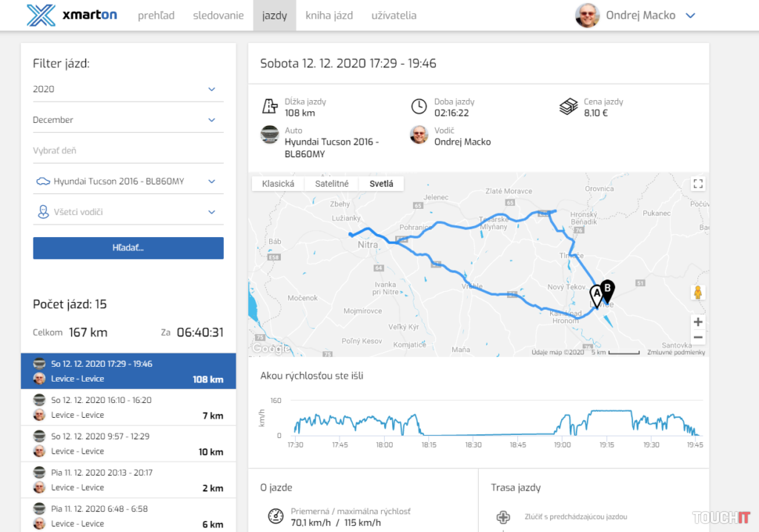This screenshot has height=532, width=759.
Task: Click map marker B
Action: [x=607, y=290]
